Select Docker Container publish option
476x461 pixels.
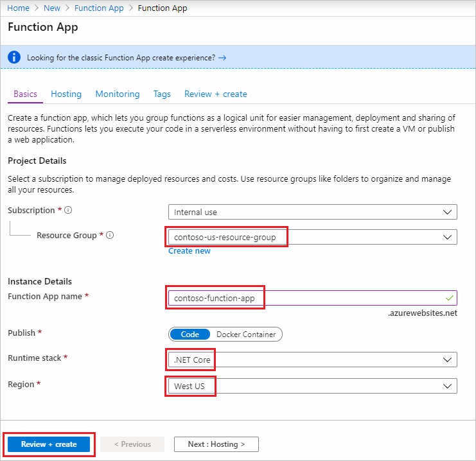246,334
